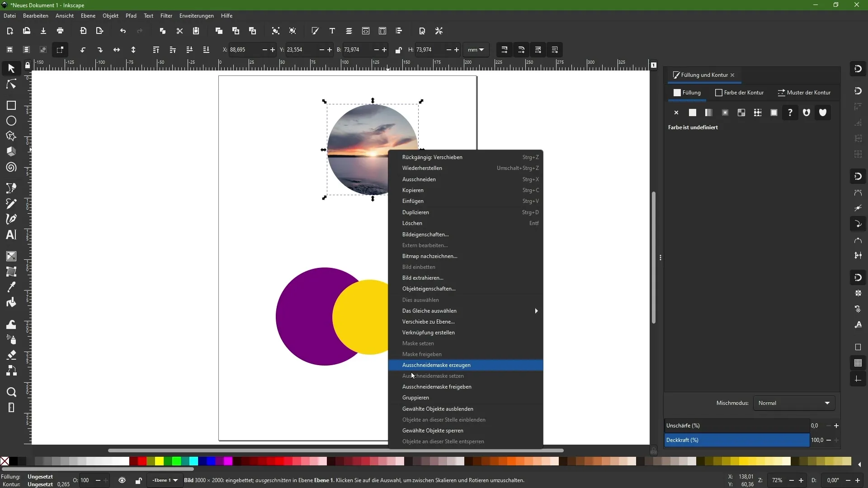The image size is (868, 488).
Task: Select the Ellipse tool
Action: click(x=11, y=121)
